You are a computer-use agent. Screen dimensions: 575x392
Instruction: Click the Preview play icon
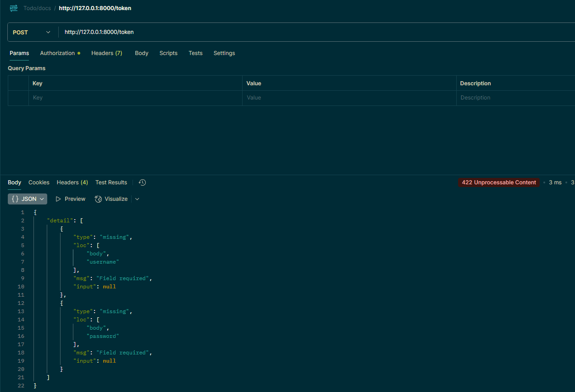[58, 199]
